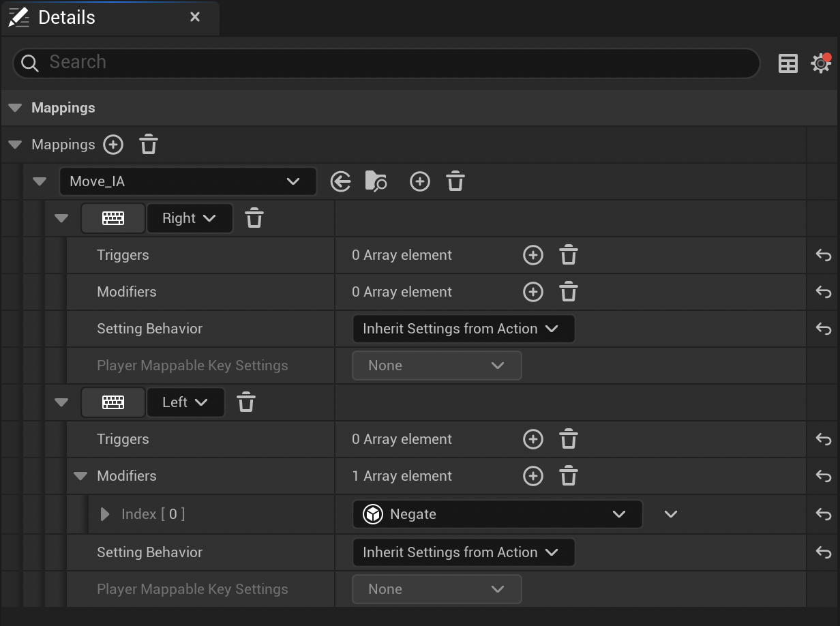Close the Details tab
The height and width of the screenshot is (626, 840).
195,17
